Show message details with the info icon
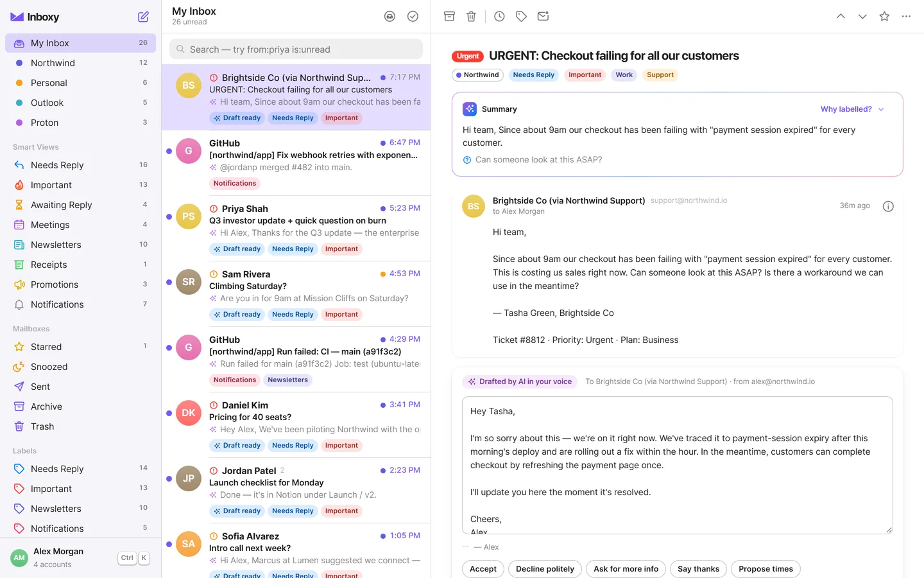Image resolution: width=924 pixels, height=578 pixels. coord(888,206)
